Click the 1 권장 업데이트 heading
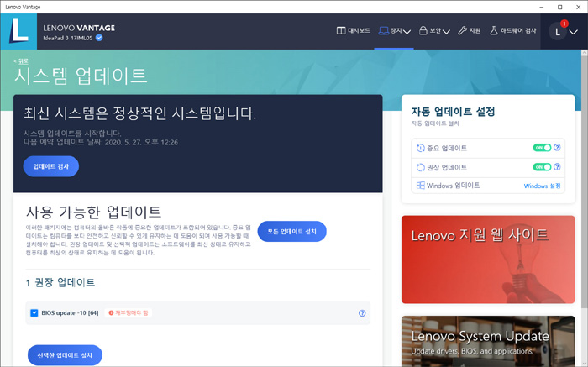588x367 pixels. click(60, 283)
